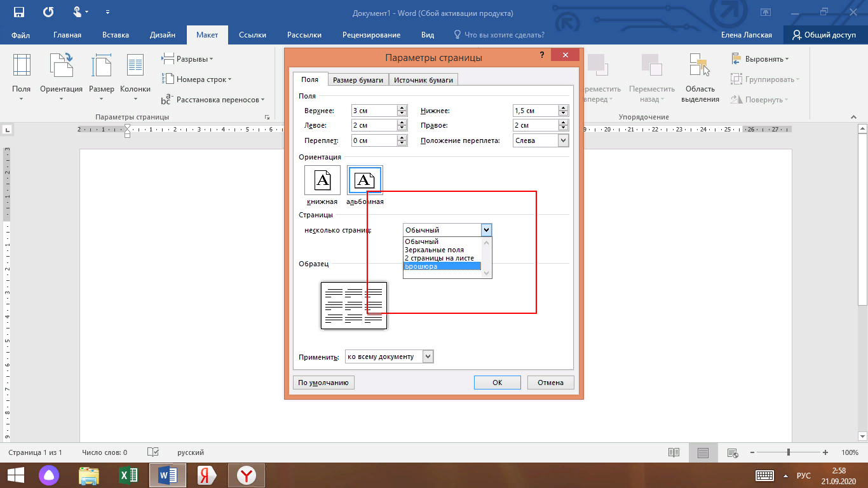The width and height of the screenshot is (868, 488).
Task: Open the Размер page size ribbon button
Action: pos(101,76)
